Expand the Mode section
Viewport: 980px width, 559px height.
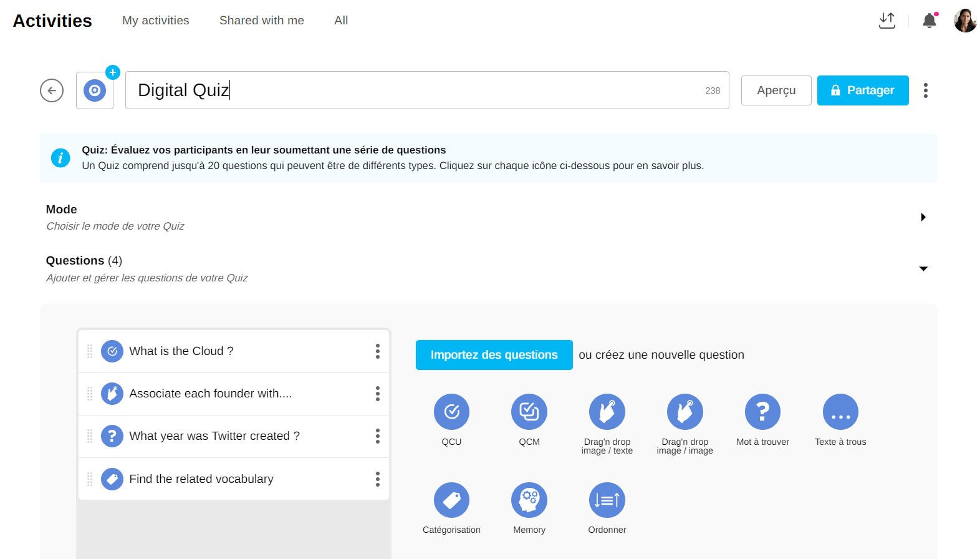923,217
